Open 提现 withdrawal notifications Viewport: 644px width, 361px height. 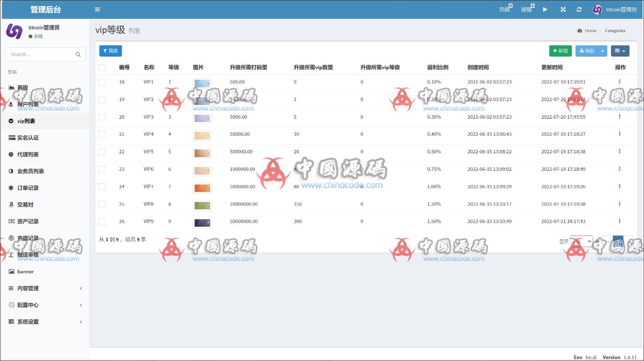tap(527, 9)
